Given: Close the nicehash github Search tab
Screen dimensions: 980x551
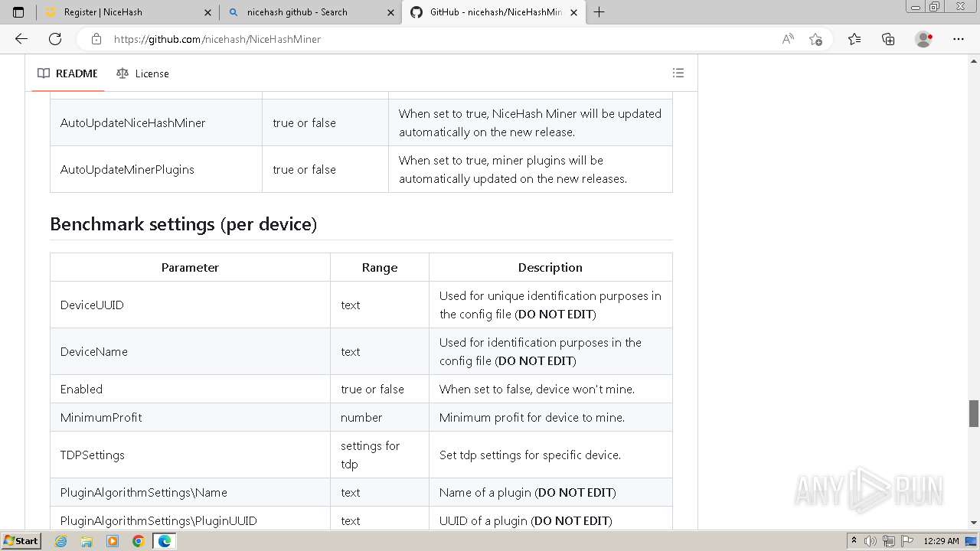Looking at the screenshot, I should [x=390, y=12].
